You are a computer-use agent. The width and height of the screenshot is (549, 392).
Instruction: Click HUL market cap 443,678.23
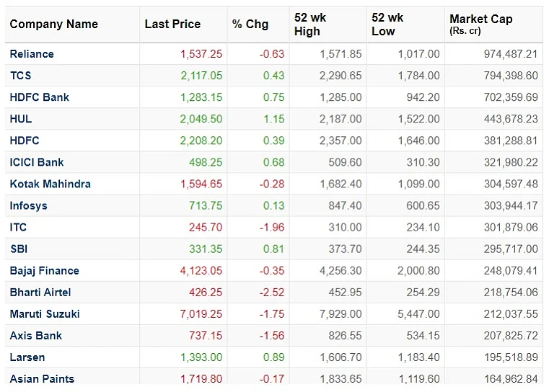click(x=511, y=119)
